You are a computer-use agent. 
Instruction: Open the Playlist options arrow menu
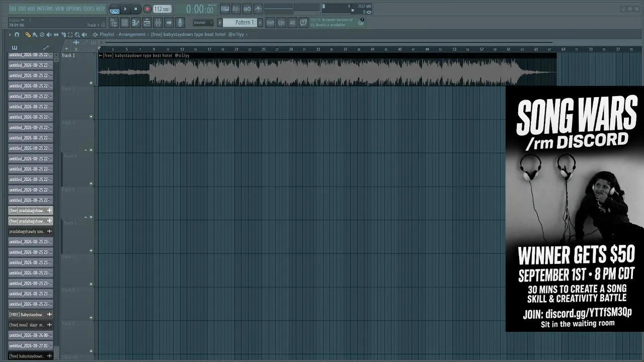pos(10,35)
